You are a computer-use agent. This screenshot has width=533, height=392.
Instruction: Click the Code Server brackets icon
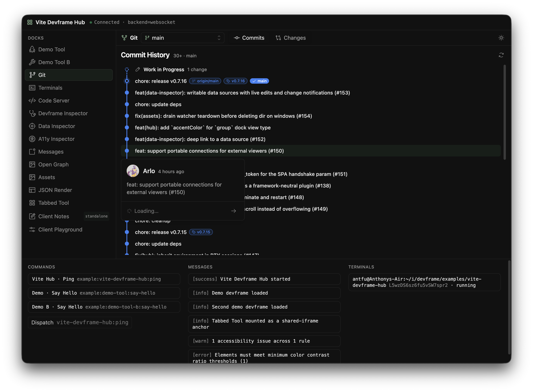pos(32,101)
